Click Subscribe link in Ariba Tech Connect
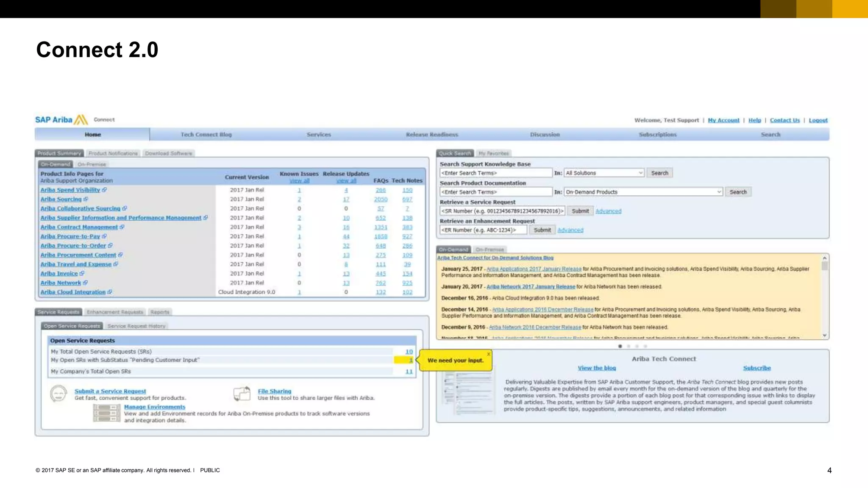Screen dimensions: 868x488 point(757,368)
